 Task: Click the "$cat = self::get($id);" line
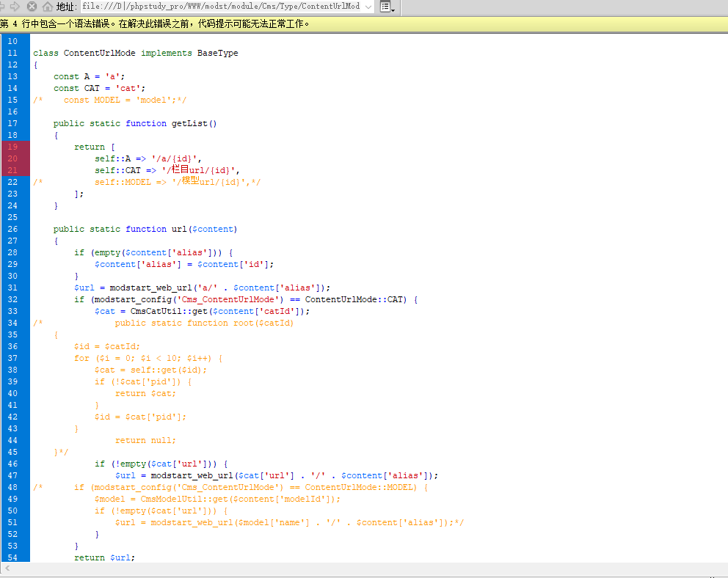pyautogui.click(x=151, y=370)
